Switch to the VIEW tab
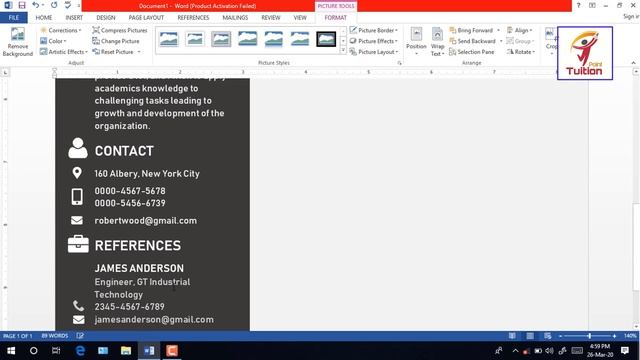Image resolution: width=640 pixels, height=360 pixels. tap(300, 18)
